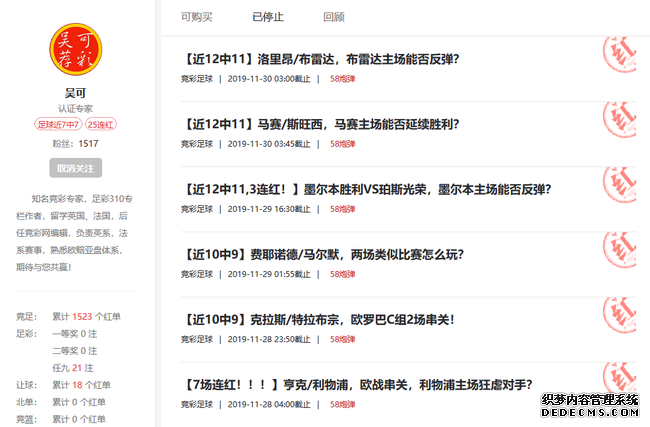Click the 任九 21 注 stat
650x427 pixels.
point(73,368)
